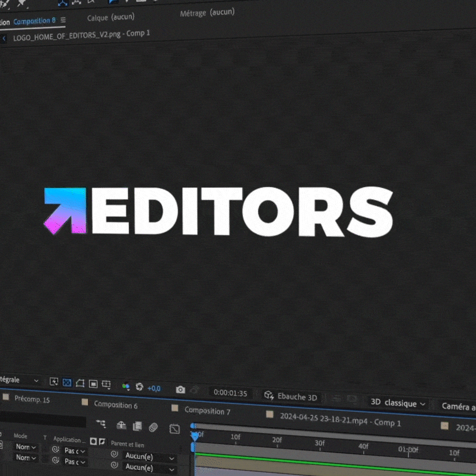This screenshot has height=476, width=476.
Task: Click the 0:00:01:35 preview timecode
Action: (x=230, y=393)
